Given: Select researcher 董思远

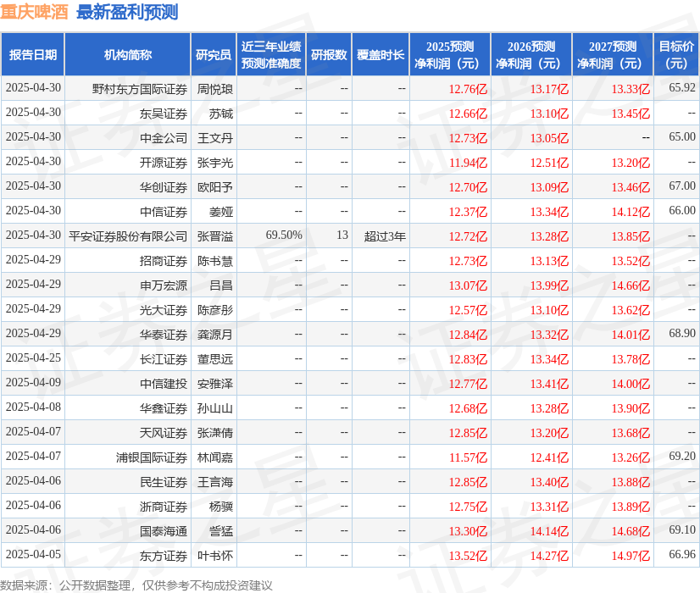Looking at the screenshot, I should click(215, 358).
